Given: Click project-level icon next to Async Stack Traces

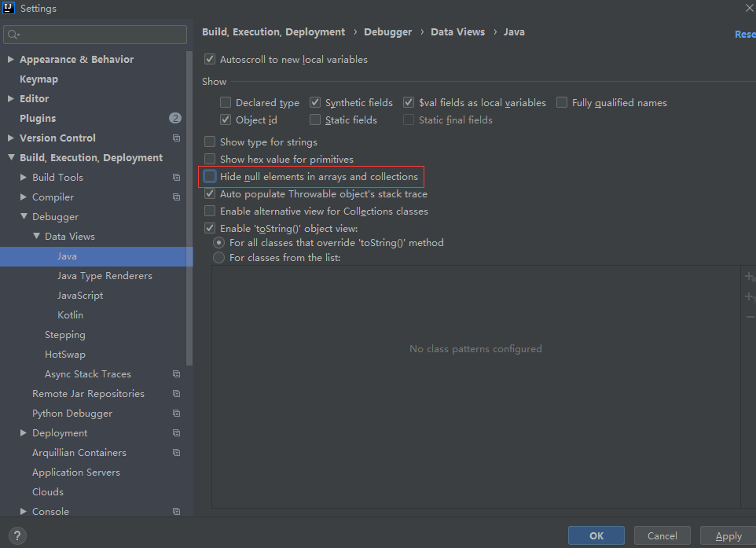Looking at the screenshot, I should point(177,374).
